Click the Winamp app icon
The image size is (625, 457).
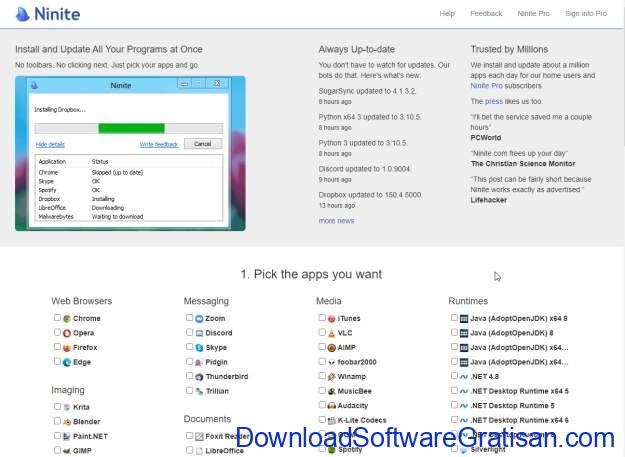tap(332, 377)
